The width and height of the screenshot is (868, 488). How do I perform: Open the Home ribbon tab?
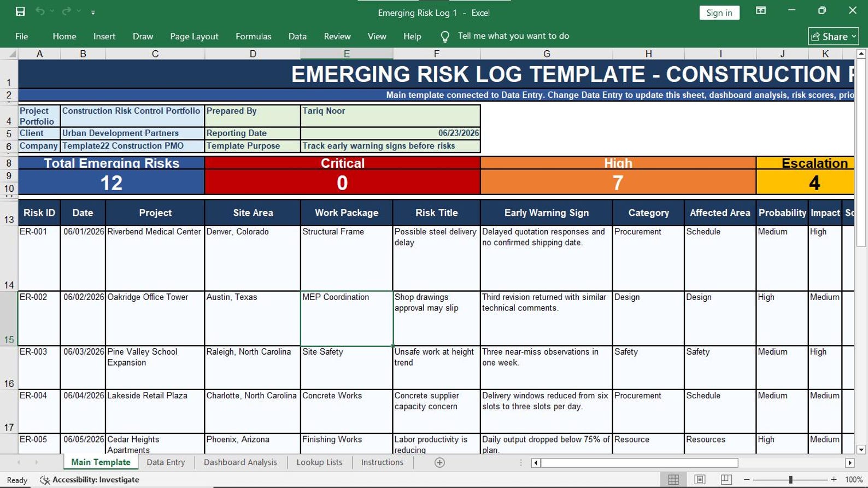[64, 36]
